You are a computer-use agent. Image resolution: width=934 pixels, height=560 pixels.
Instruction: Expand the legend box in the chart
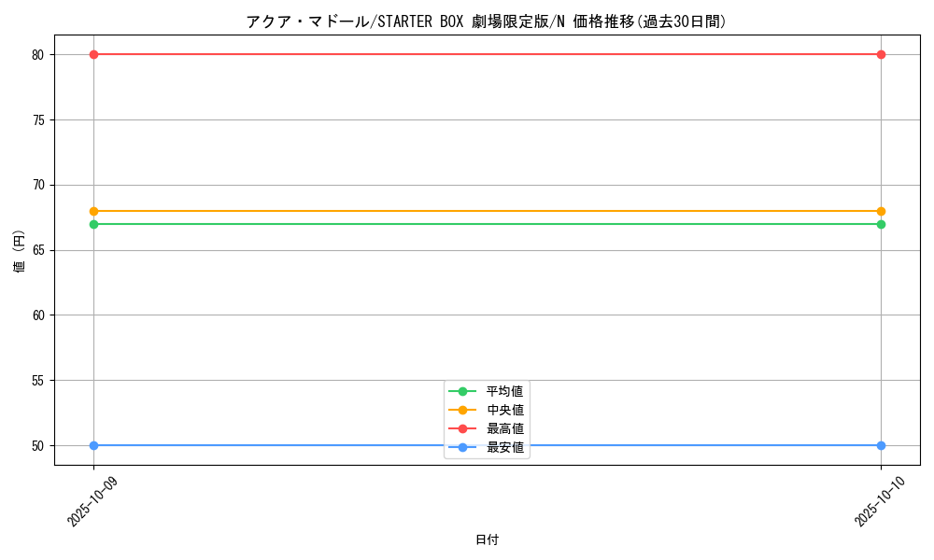[x=487, y=418]
